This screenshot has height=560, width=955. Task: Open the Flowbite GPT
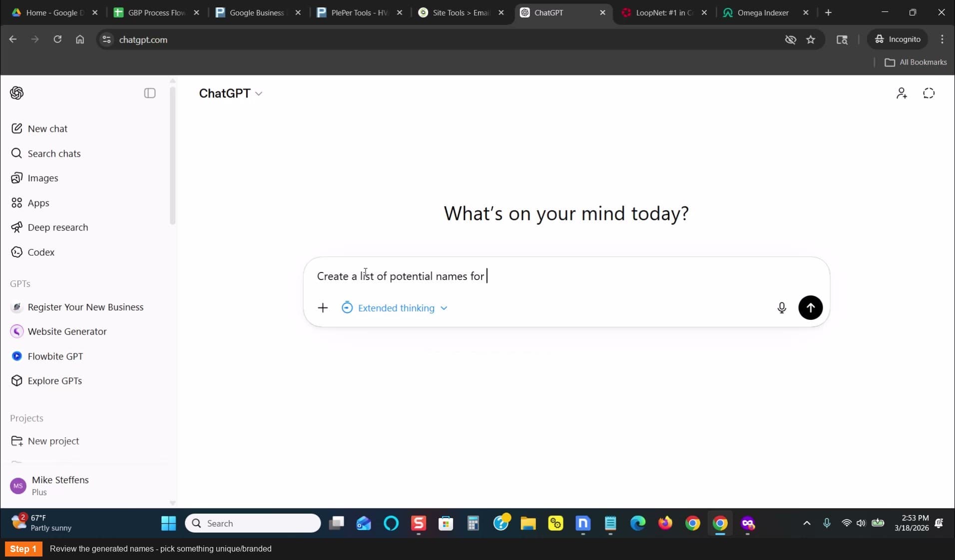pos(47,356)
